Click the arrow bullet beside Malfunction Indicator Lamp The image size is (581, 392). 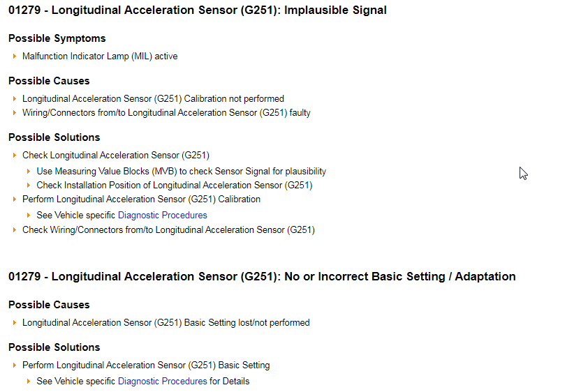click(x=15, y=56)
